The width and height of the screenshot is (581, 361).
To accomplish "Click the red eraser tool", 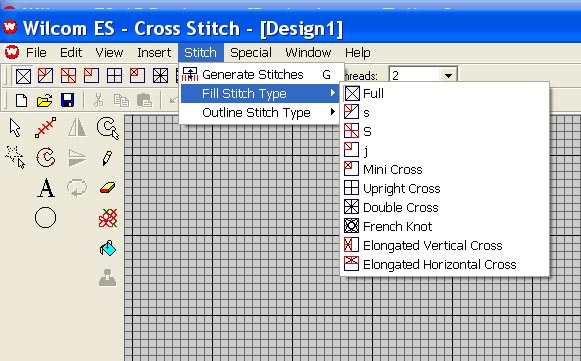I will pos(107,188).
